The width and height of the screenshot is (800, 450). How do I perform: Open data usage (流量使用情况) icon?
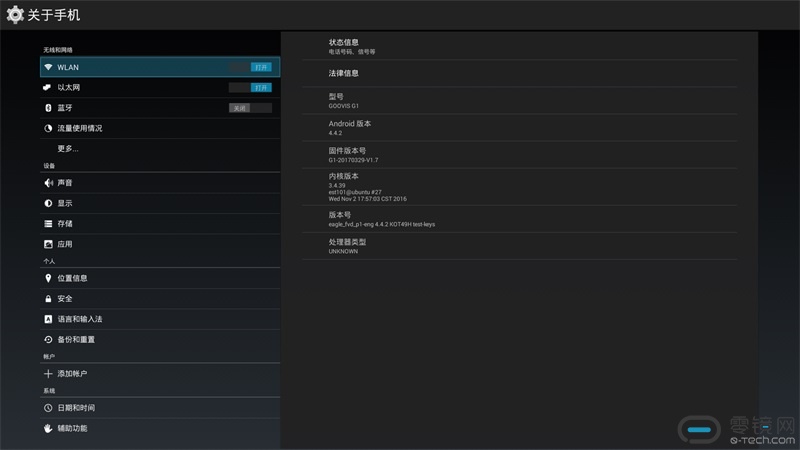pyautogui.click(x=48, y=128)
